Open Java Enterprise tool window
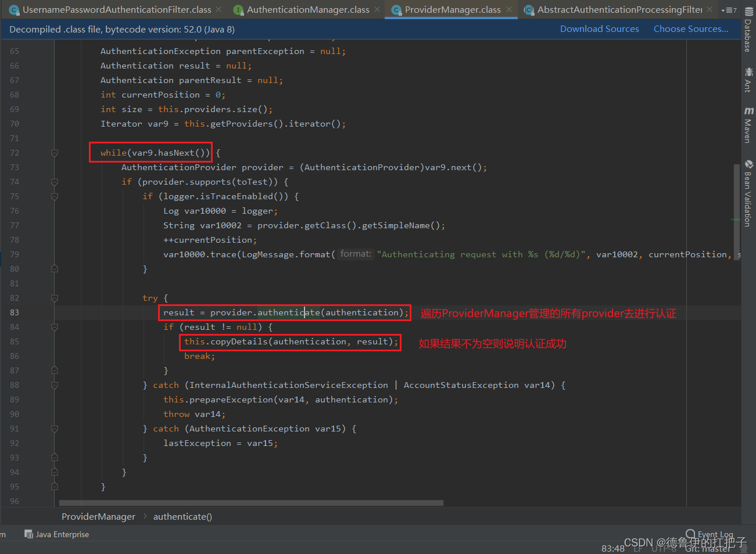This screenshot has height=554, width=756. tap(56, 534)
